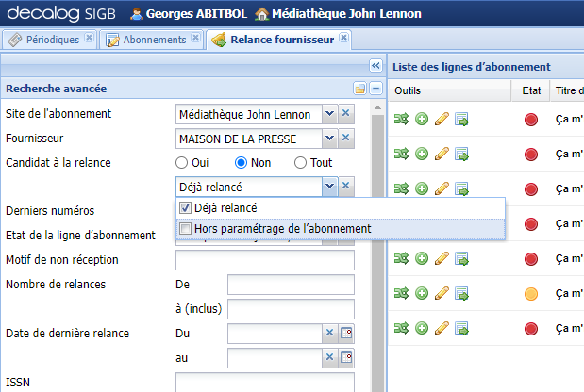Clear the Fournisseur field with the X icon
Screen dimensions: 584x392
coord(345,139)
